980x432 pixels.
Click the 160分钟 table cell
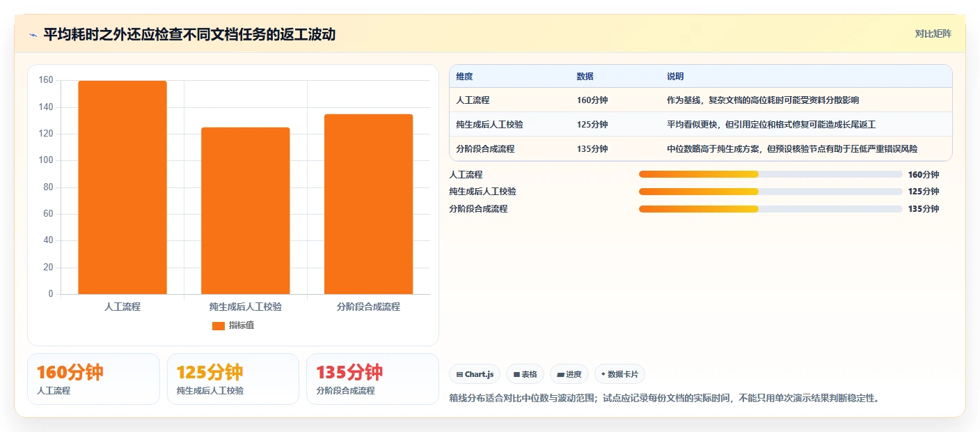[592, 100]
